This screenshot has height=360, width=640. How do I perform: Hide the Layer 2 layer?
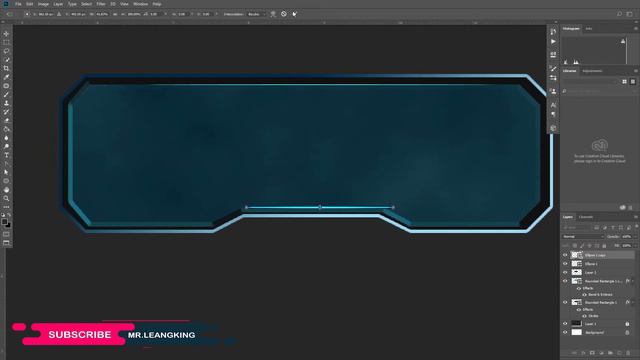pos(565,272)
